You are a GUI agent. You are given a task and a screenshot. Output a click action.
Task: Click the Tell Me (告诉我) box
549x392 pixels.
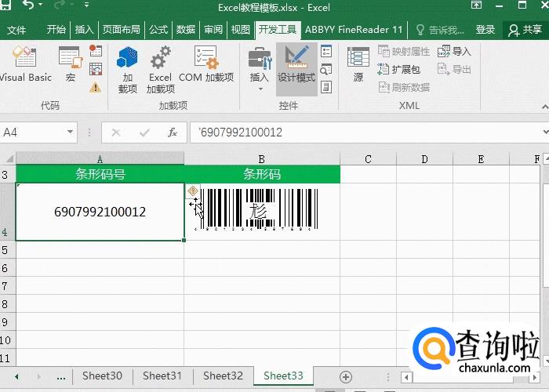440,30
